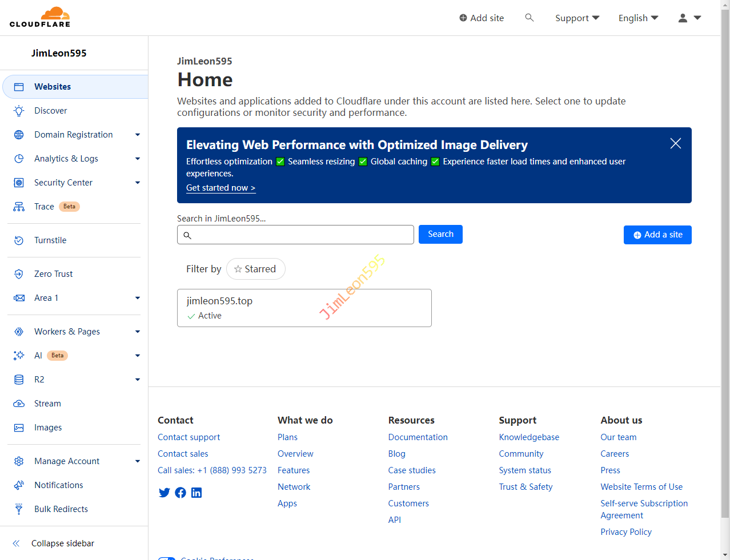This screenshot has width=730, height=560.
Task: Open the Twitter social link icon
Action: [x=165, y=493]
